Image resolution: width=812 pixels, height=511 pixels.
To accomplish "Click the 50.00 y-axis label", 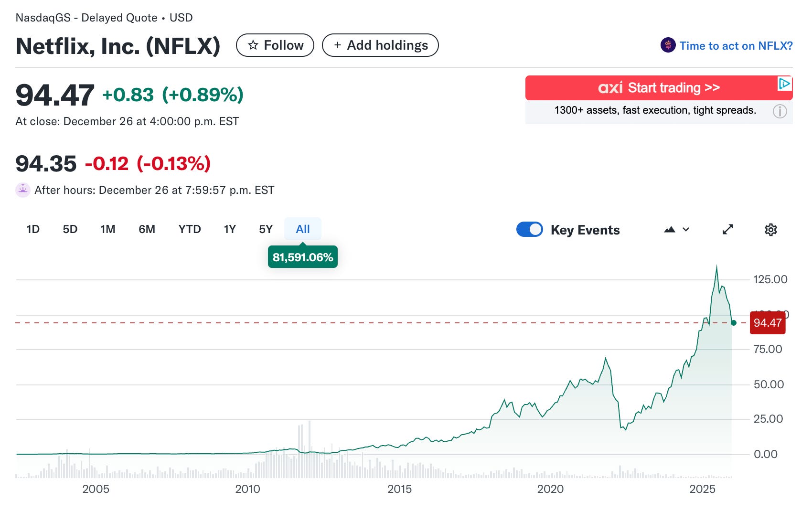I will tap(769, 384).
